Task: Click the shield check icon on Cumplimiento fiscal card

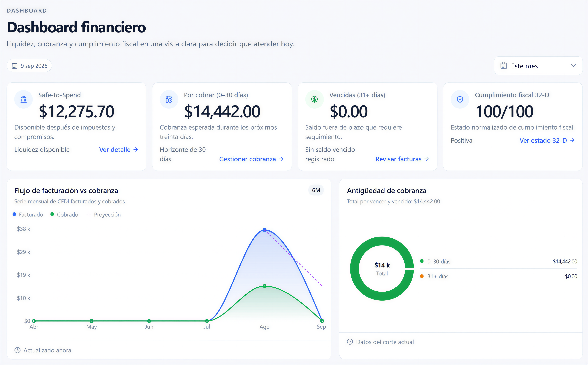Action: (460, 99)
